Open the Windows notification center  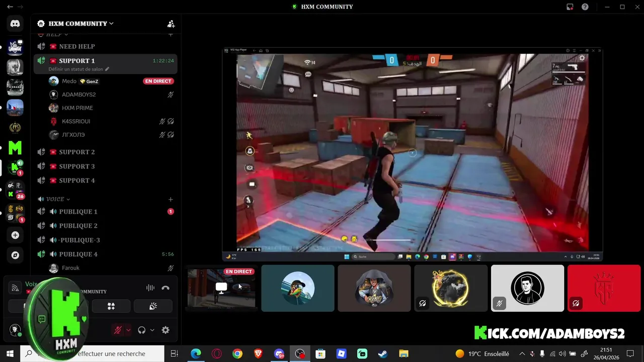pos(630,353)
